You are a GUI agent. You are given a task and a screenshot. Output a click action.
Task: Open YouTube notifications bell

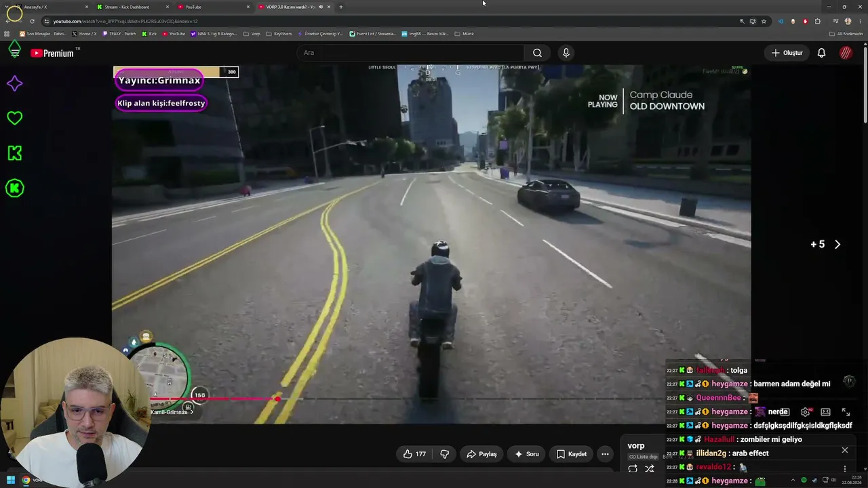point(821,53)
